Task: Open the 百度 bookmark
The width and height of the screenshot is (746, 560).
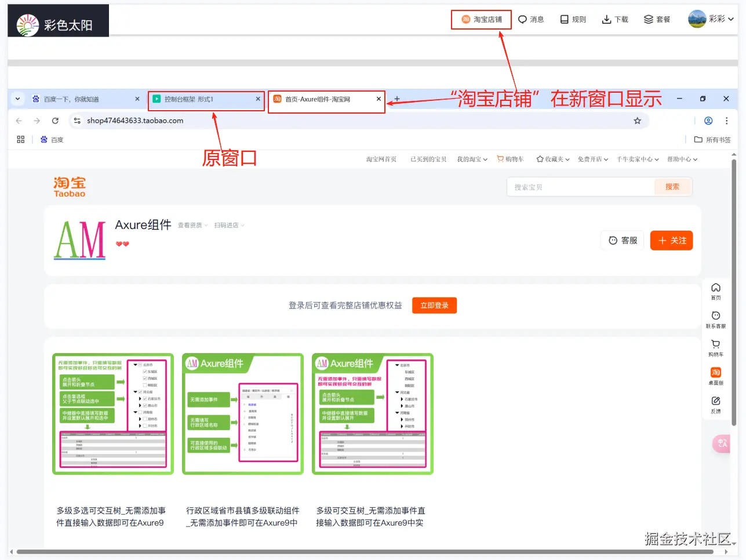Action: pyautogui.click(x=52, y=140)
